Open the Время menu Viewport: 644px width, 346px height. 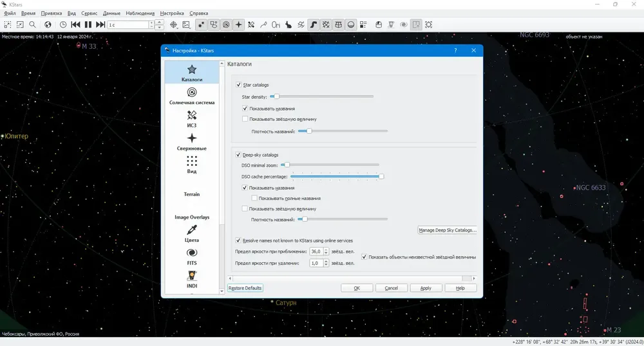point(28,13)
